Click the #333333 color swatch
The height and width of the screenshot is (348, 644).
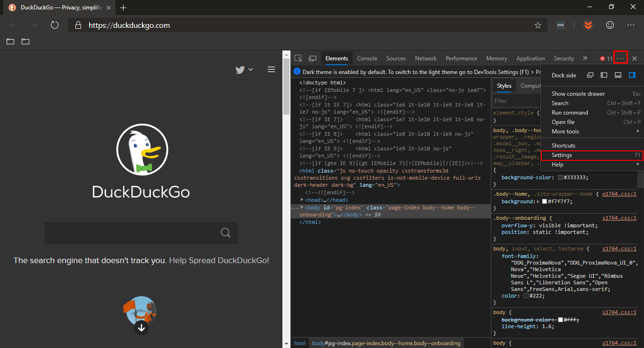coord(560,178)
